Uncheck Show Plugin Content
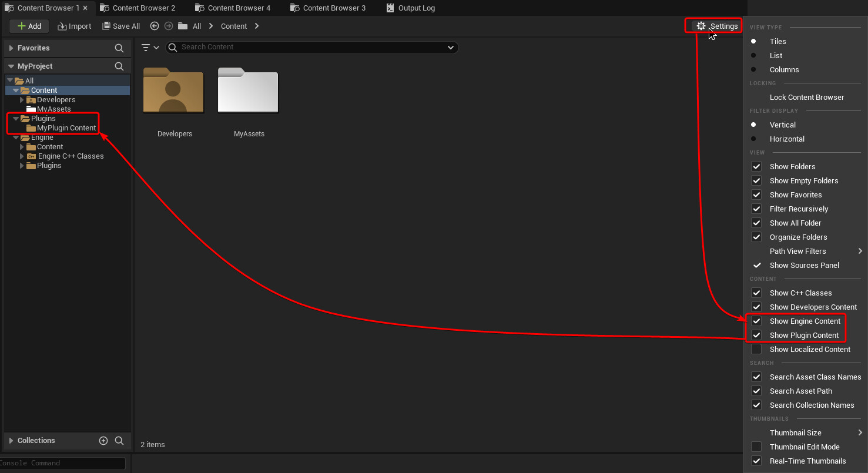Image resolution: width=868 pixels, height=473 pixels. pyautogui.click(x=756, y=335)
